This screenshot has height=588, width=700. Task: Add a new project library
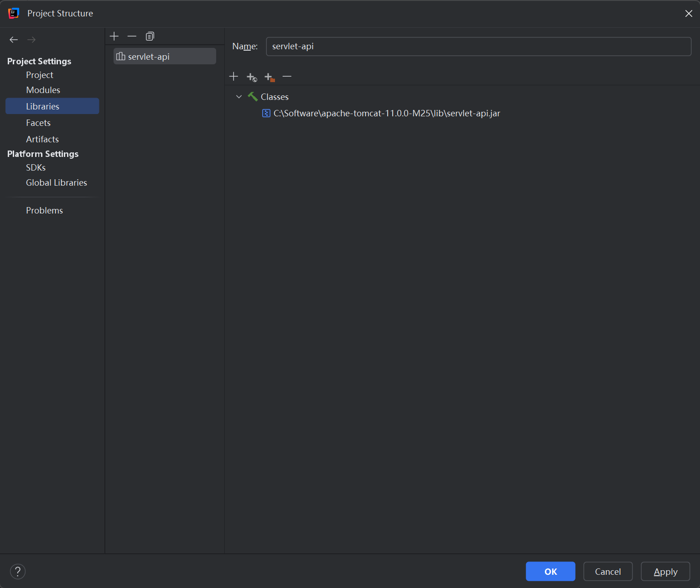pyautogui.click(x=114, y=36)
